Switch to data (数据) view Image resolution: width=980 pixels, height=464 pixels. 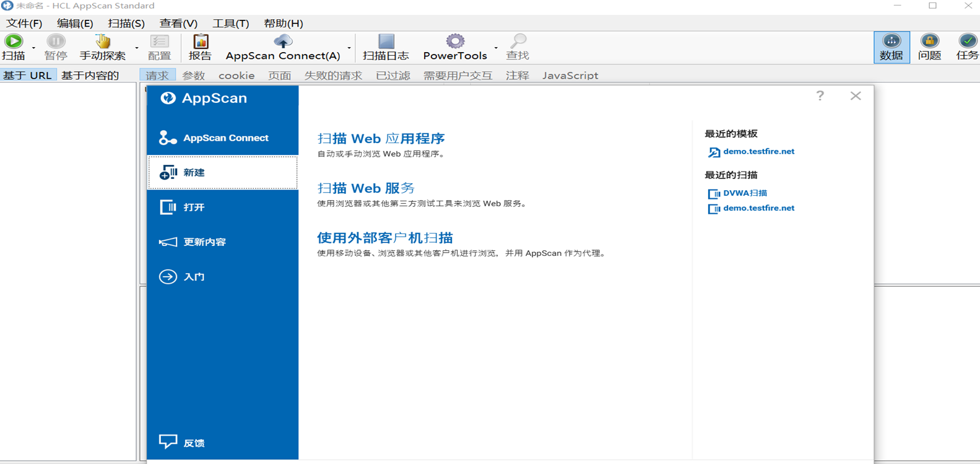pos(891,47)
